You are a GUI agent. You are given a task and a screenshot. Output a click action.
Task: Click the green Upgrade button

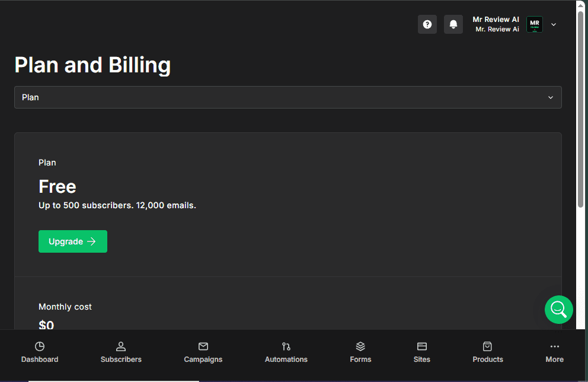pyautogui.click(x=73, y=241)
